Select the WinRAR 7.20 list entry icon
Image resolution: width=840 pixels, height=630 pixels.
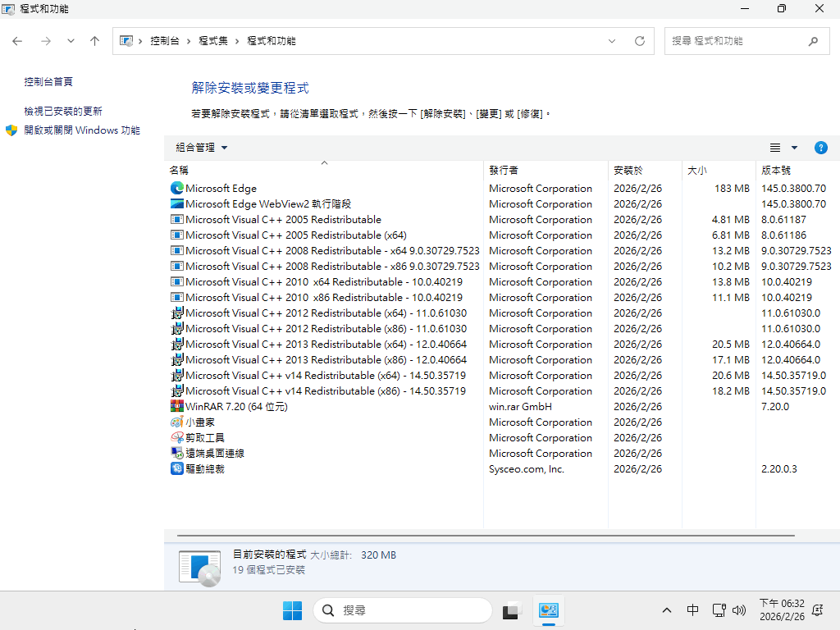coord(176,407)
